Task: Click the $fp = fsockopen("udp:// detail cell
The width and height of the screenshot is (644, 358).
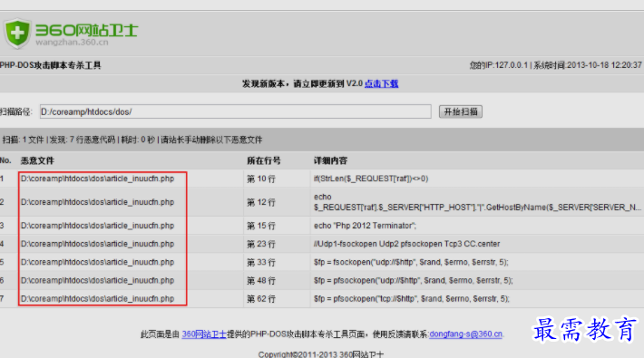Action: coord(411,262)
